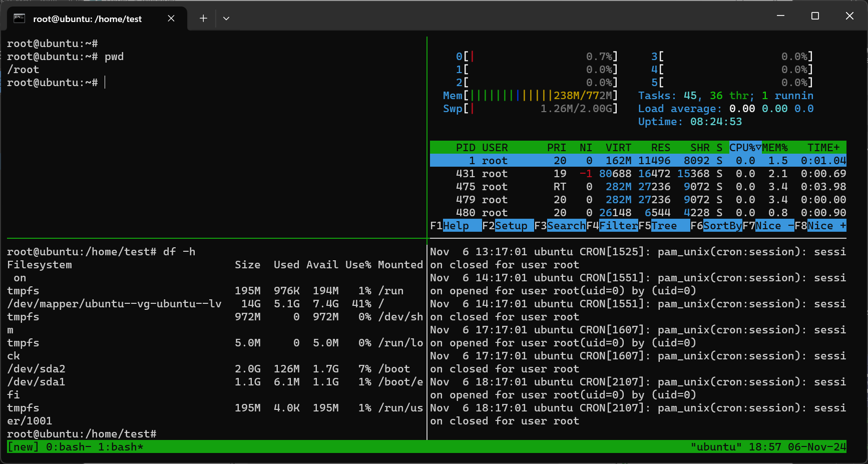The height and width of the screenshot is (464, 868).
Task: Click the CPU% sorted column header
Action: pyautogui.click(x=745, y=148)
